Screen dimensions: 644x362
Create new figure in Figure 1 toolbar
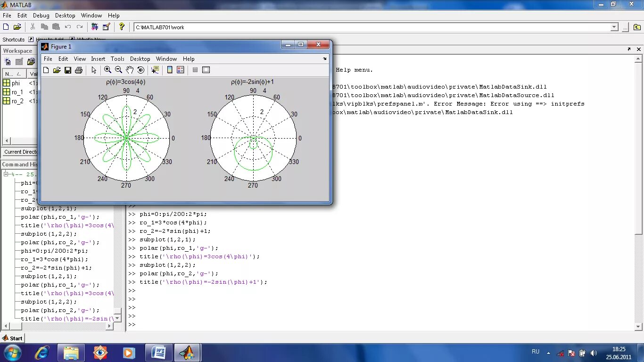pyautogui.click(x=46, y=70)
